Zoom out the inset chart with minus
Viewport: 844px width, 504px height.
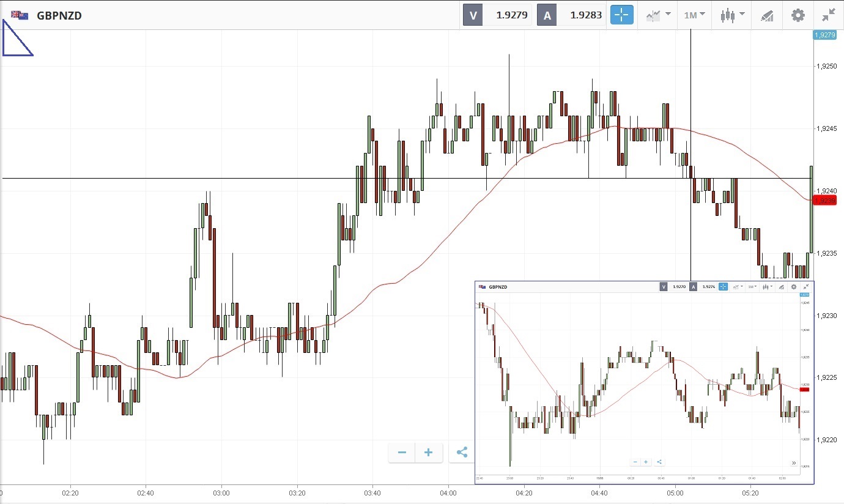pyautogui.click(x=635, y=462)
